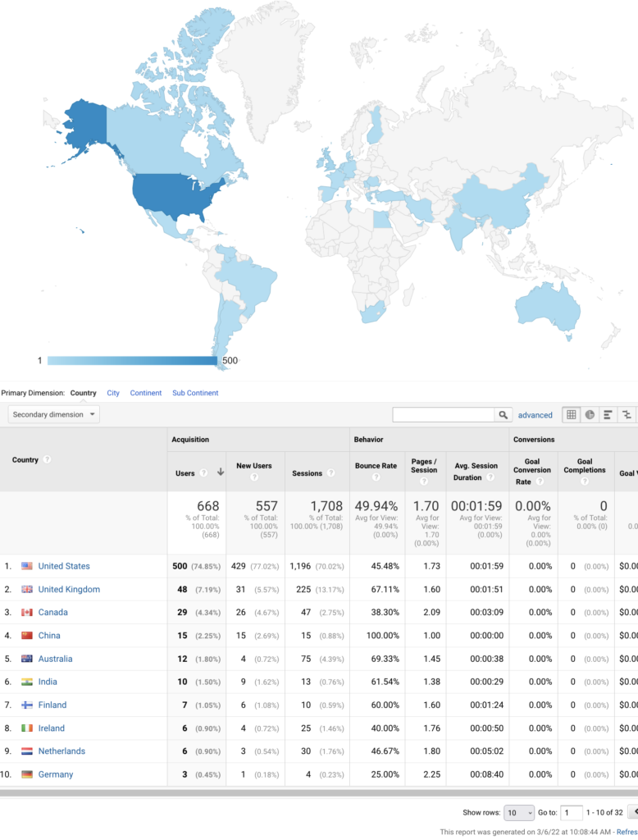Click the Canada flag icon
The height and width of the screenshot is (840, 638).
point(27,612)
